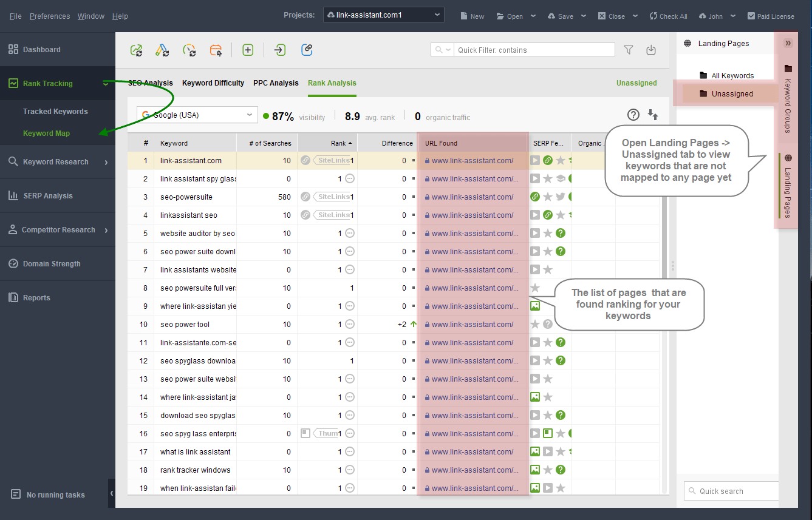Image resolution: width=812 pixels, height=520 pixels.
Task: Select keyword 'what is link assistant'
Action: tap(195, 452)
